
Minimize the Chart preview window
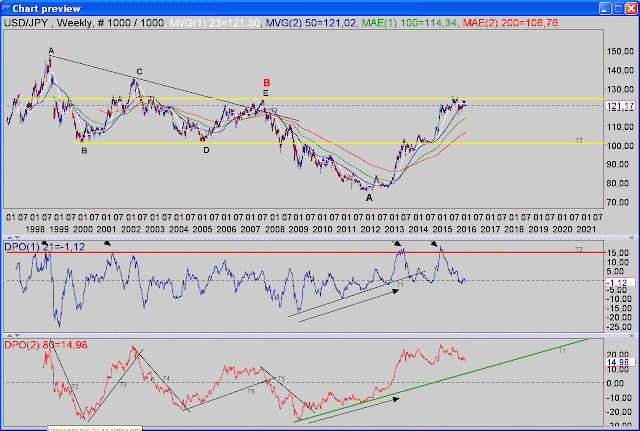[x=605, y=8]
